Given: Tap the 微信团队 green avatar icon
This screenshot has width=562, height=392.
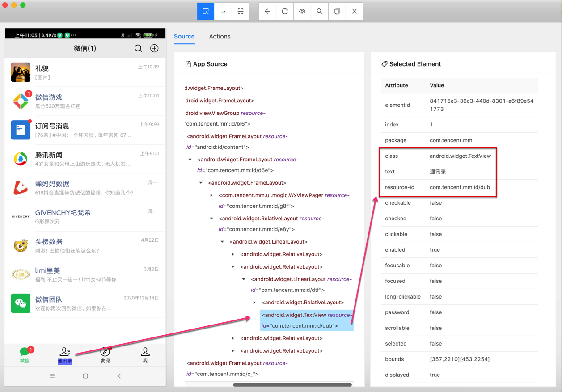Looking at the screenshot, I should pyautogui.click(x=21, y=303).
